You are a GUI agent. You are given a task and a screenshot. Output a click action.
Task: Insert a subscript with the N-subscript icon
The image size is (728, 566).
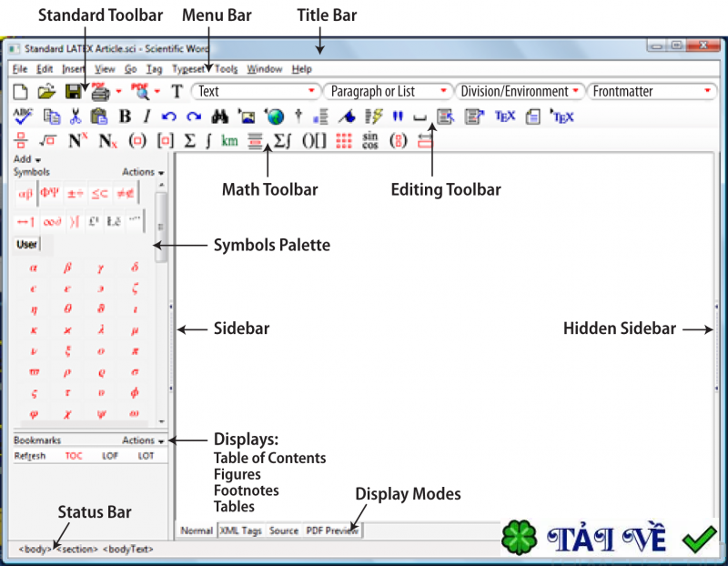(107, 141)
